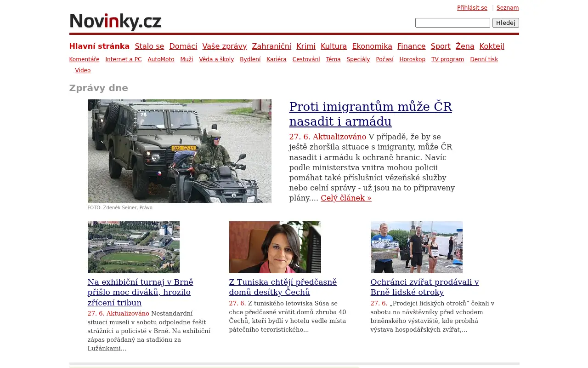Open the Kultura section

click(334, 46)
